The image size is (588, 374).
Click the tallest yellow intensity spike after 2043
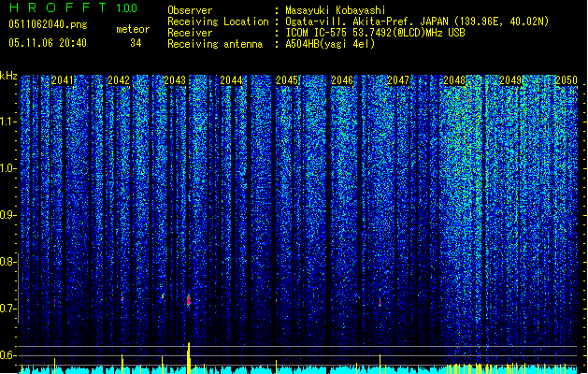[x=189, y=358]
